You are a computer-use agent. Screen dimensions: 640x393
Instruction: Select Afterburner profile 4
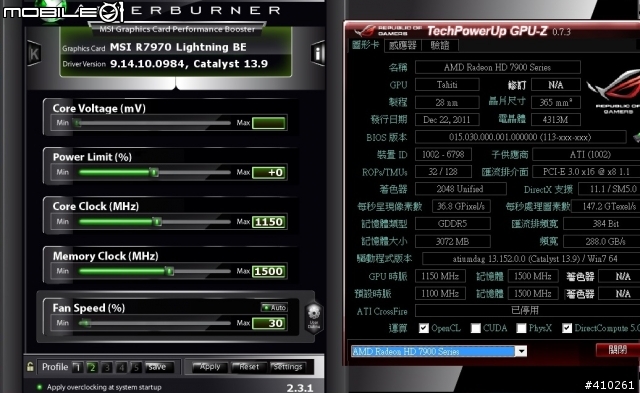tap(121, 367)
